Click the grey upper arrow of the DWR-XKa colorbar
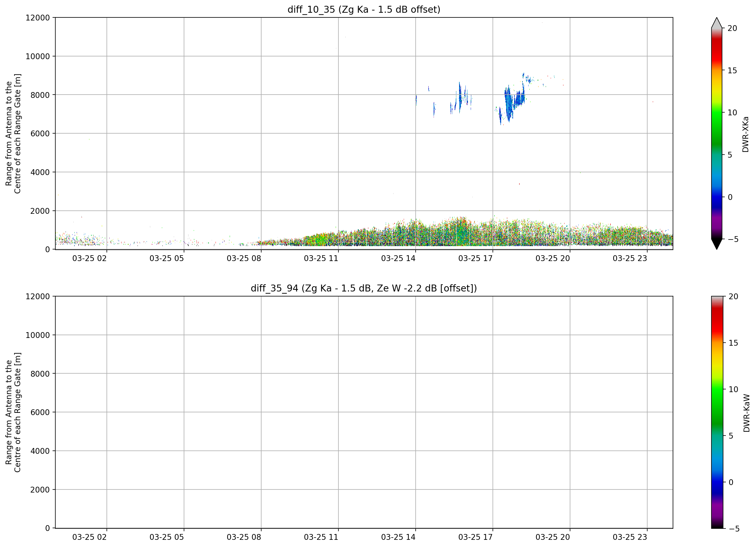This screenshot has width=756, height=547. (x=717, y=23)
